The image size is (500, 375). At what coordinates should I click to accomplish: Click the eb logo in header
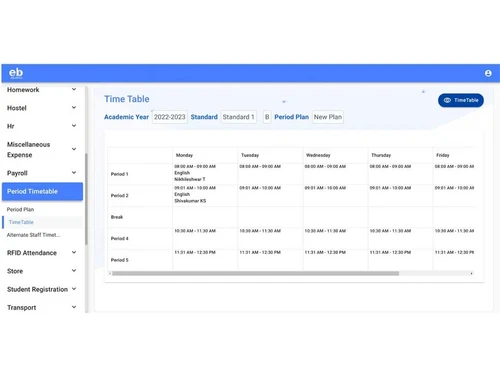point(16,73)
